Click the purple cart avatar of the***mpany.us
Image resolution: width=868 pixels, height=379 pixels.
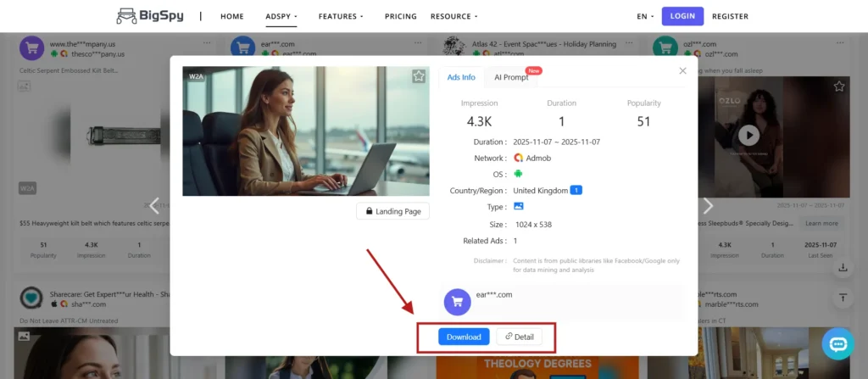(x=31, y=47)
